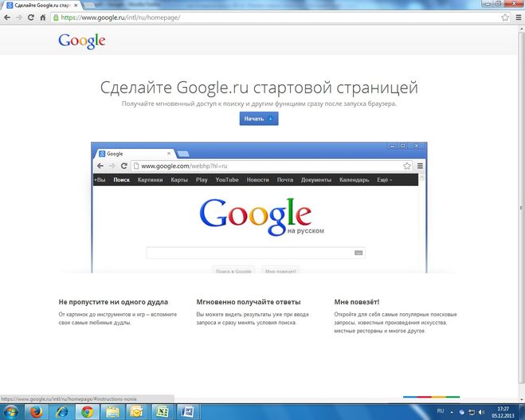Switch to Chrome in the taskbar
The height and width of the screenshot is (420, 525).
point(87,412)
